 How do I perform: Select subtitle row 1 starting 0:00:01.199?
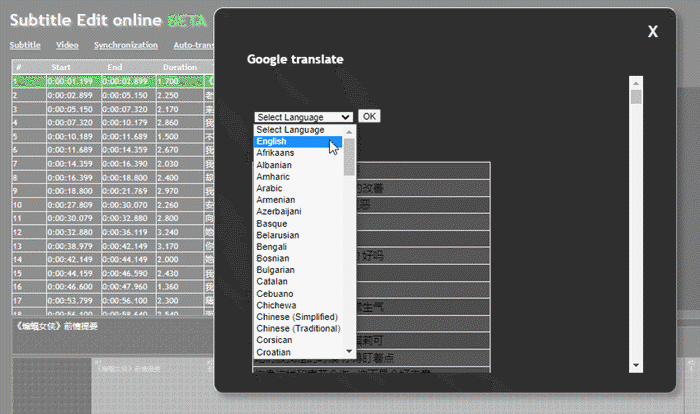point(113,81)
